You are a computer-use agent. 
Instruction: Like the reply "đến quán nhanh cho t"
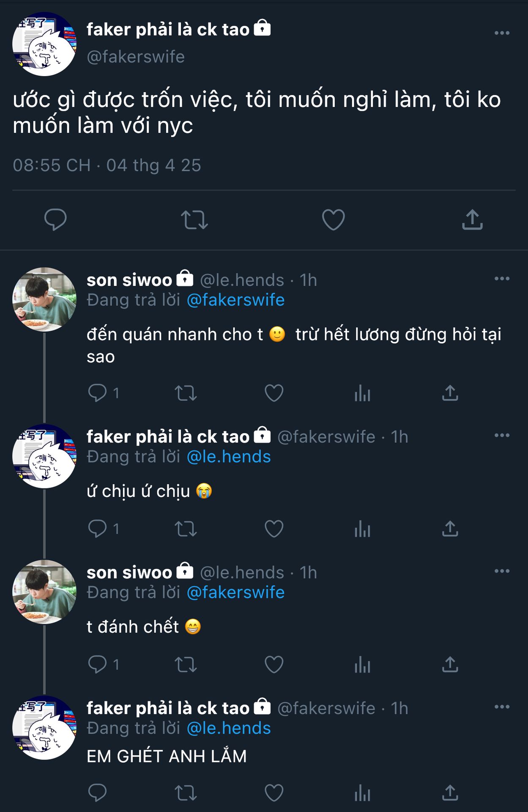274,393
